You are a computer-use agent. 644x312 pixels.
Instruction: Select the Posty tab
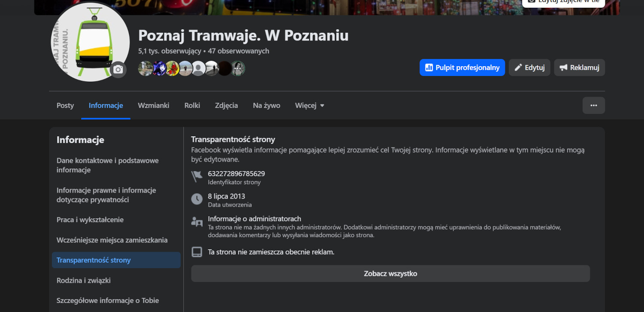pyautogui.click(x=65, y=105)
